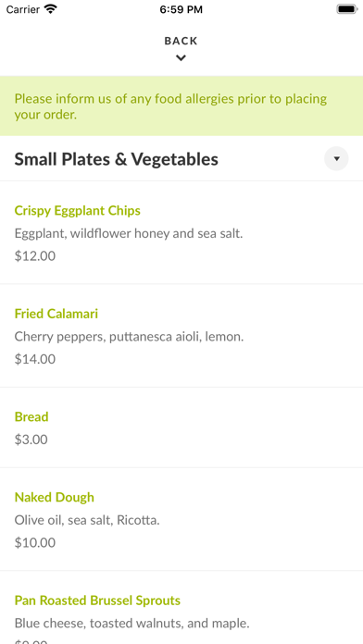The height and width of the screenshot is (644, 363).
Task: Tap the Cherry peppers, puttanesca aioli description
Action: [x=129, y=337]
